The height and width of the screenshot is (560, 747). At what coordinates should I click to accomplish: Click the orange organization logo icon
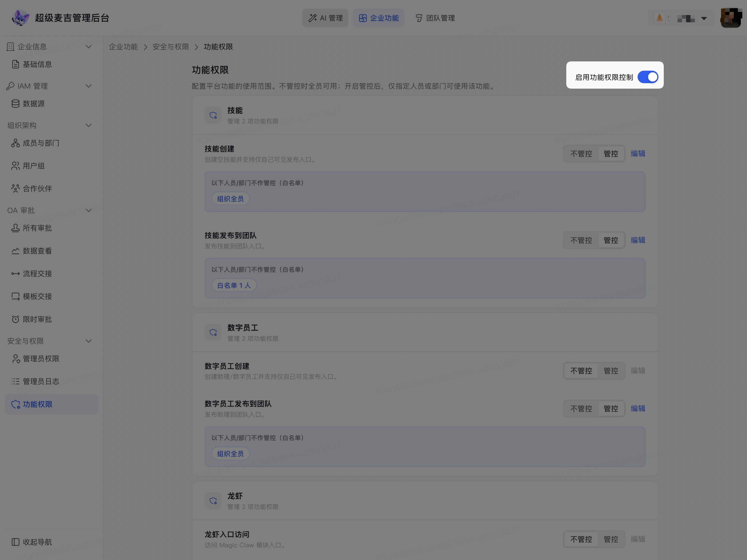pyautogui.click(x=660, y=18)
